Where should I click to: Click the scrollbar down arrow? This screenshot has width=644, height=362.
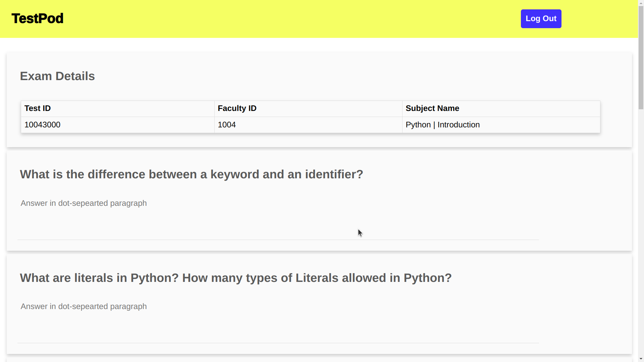pos(641,359)
